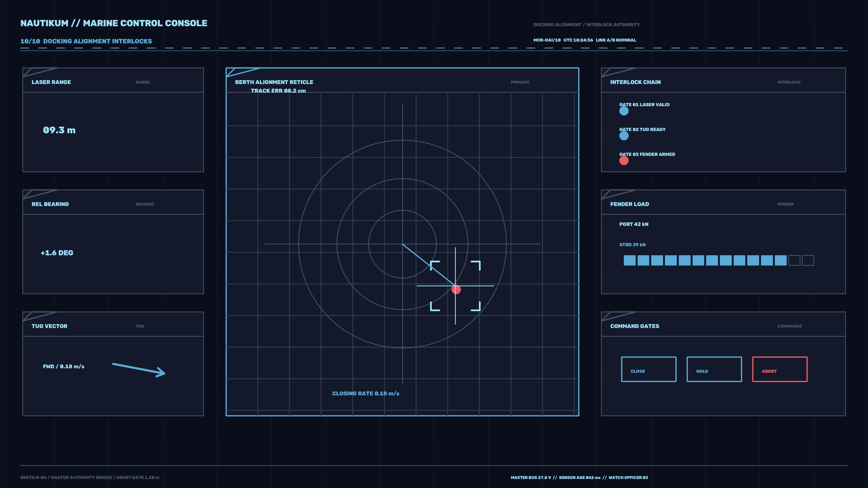Click the DOCKING ALIGNMENT / INTERLOCK AUTHORITY header

[x=586, y=25]
